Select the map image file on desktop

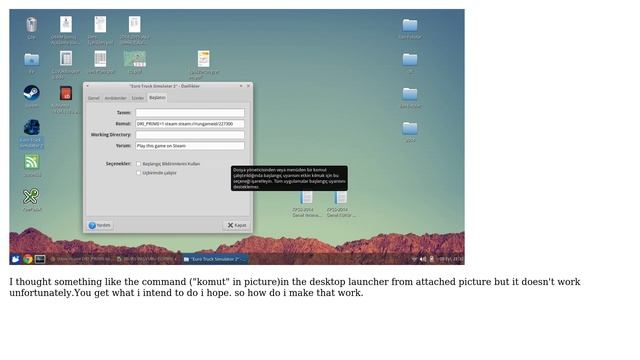pos(135,59)
